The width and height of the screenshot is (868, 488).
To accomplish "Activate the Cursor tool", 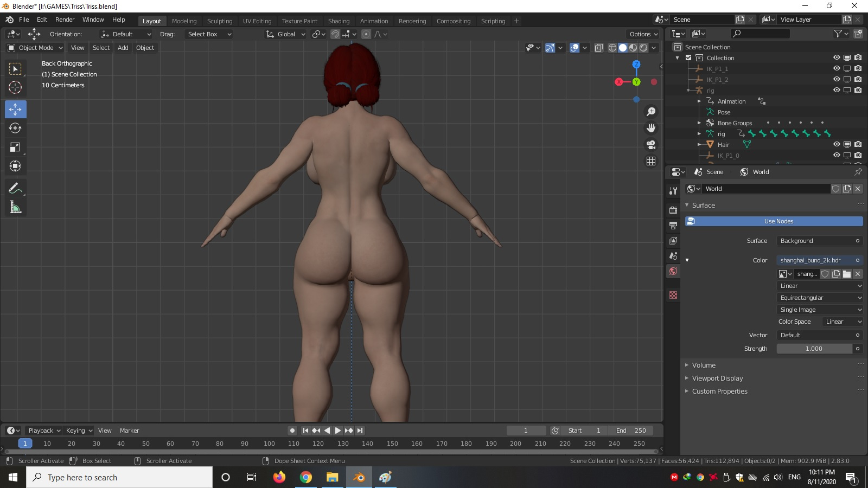I will tap(16, 87).
